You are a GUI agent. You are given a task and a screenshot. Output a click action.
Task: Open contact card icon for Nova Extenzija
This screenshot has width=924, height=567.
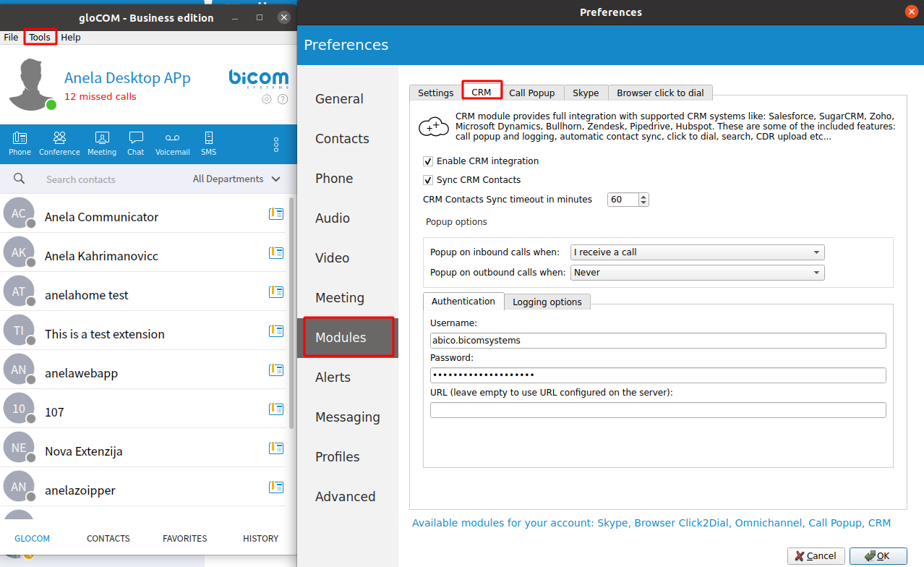coord(275,448)
